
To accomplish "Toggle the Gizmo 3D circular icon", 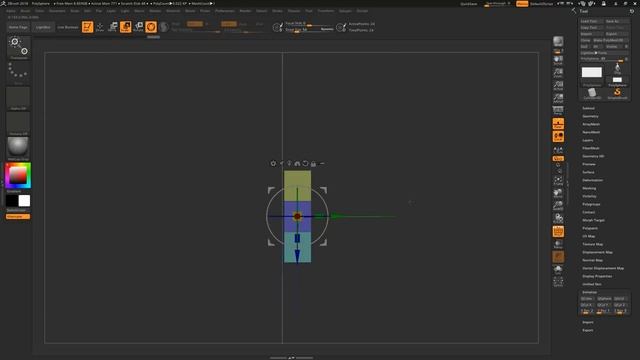I will point(151,27).
